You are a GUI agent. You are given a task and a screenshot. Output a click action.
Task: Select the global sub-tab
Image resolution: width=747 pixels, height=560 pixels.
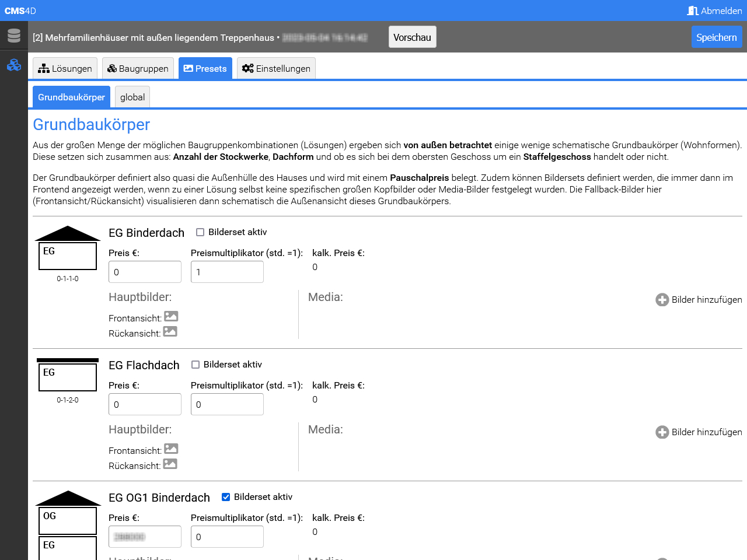click(x=132, y=97)
